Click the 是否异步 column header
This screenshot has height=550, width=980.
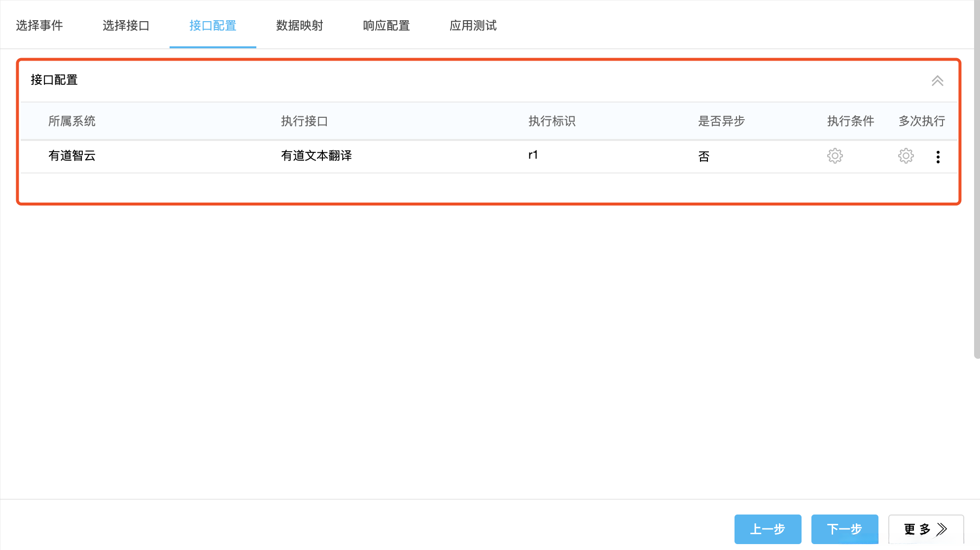click(721, 121)
